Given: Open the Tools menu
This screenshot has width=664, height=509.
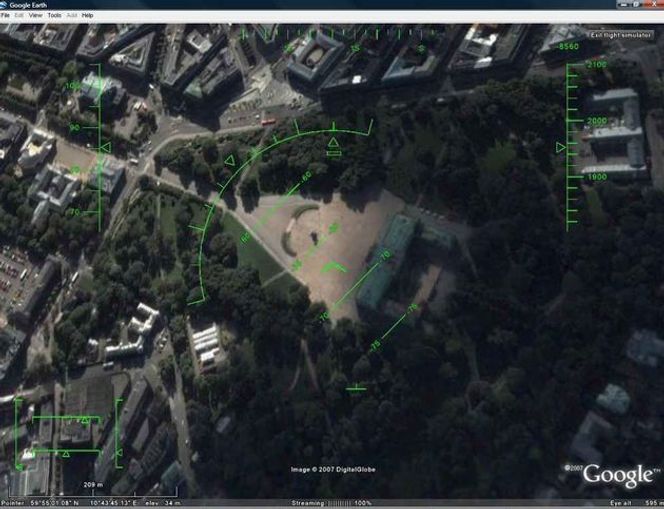Looking at the screenshot, I should pos(54,15).
